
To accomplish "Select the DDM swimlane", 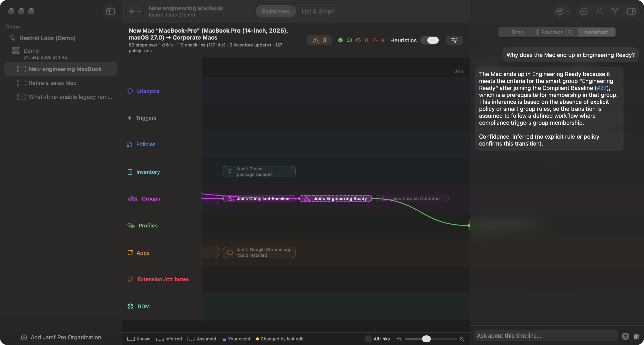I will pos(139,306).
